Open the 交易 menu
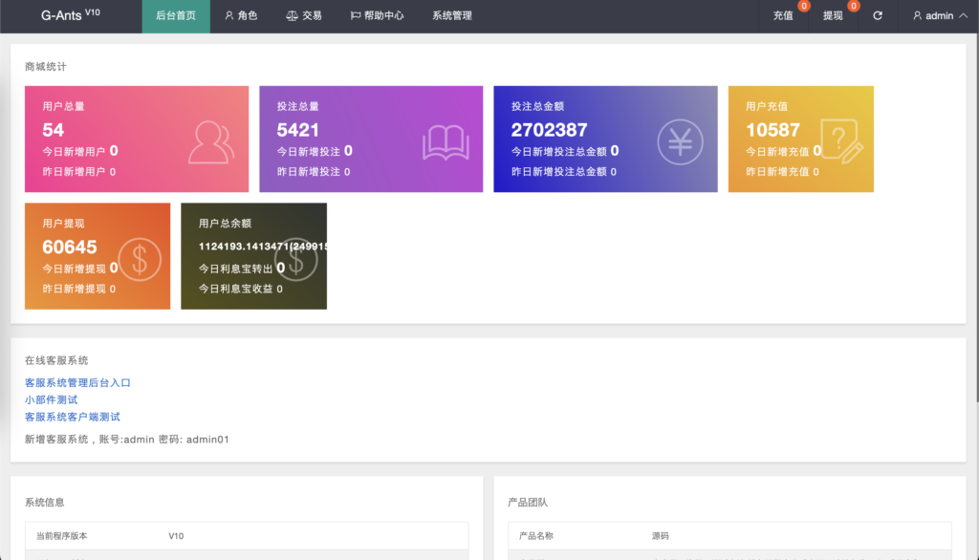979x560 pixels. [x=304, y=16]
